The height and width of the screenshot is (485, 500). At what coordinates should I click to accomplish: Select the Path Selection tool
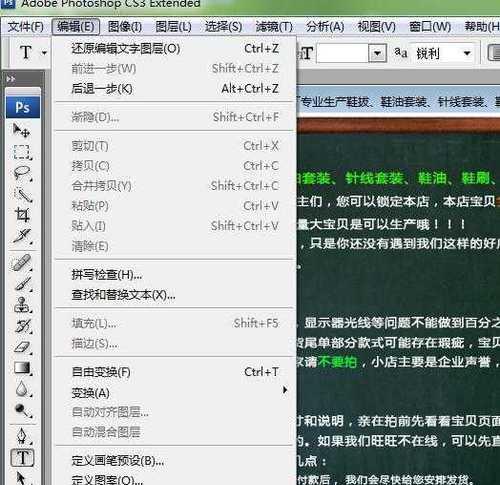[x=21, y=477]
